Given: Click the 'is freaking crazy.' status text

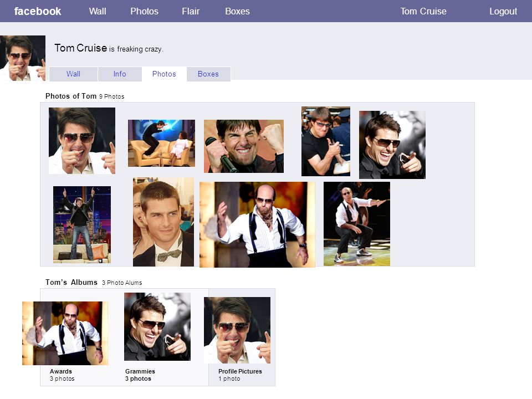Looking at the screenshot, I should click(x=136, y=49).
